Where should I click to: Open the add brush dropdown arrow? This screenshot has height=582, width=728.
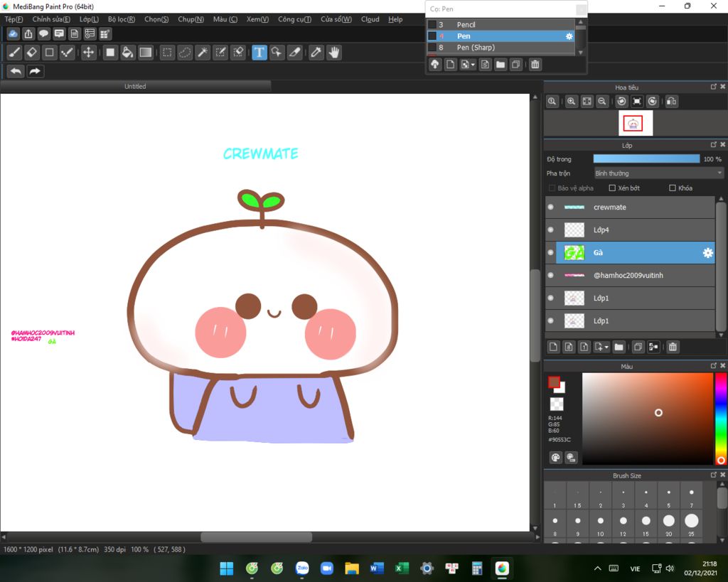(x=473, y=65)
